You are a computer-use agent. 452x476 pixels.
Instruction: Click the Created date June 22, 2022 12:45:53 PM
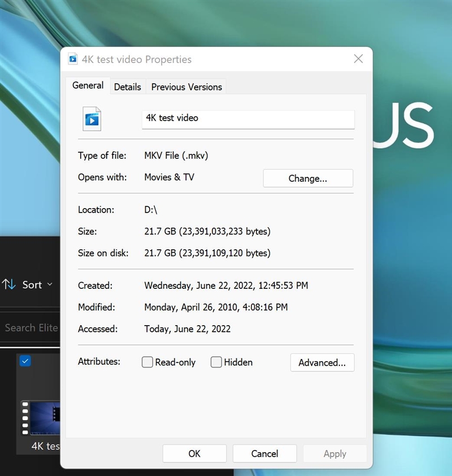pos(226,285)
